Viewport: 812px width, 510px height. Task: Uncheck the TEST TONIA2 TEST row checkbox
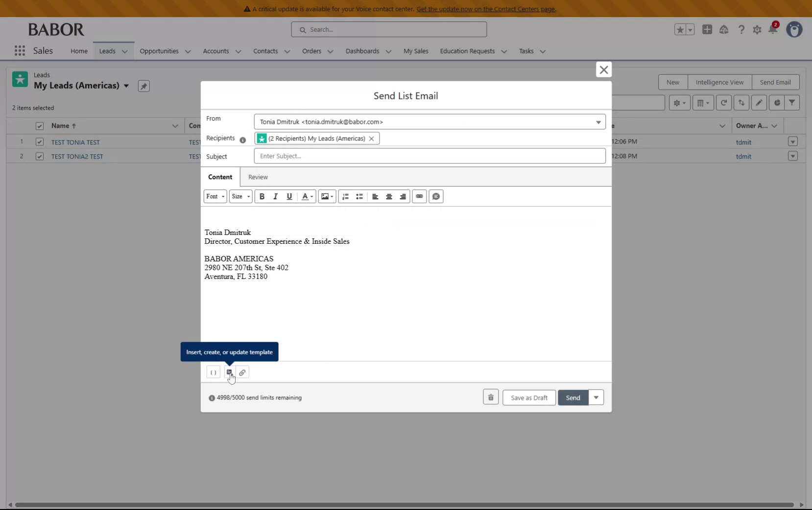pos(39,156)
